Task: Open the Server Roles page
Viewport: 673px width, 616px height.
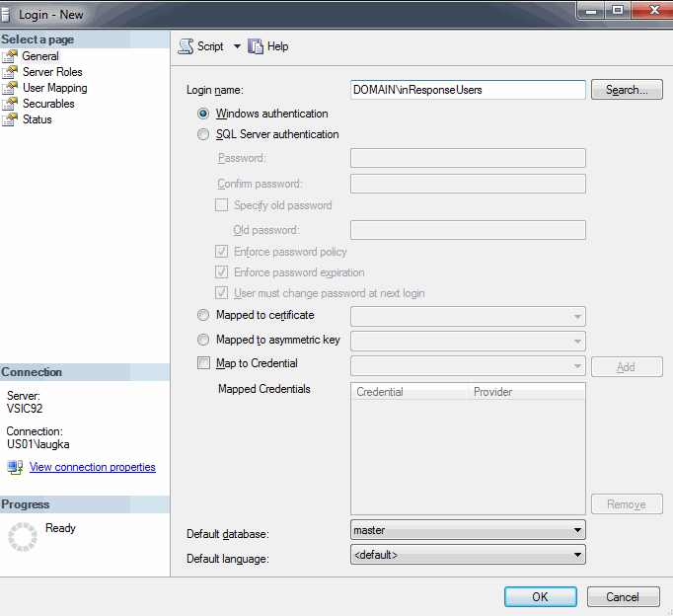Action: click(52, 72)
